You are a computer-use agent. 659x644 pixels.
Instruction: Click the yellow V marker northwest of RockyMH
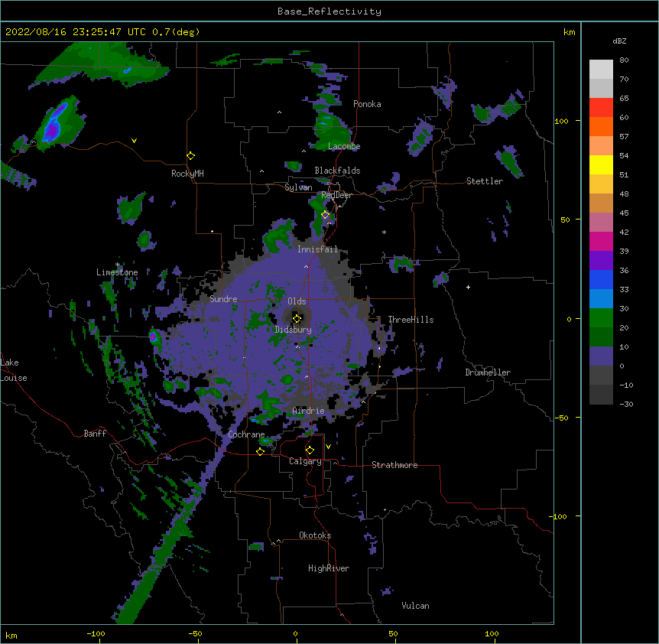134,141
